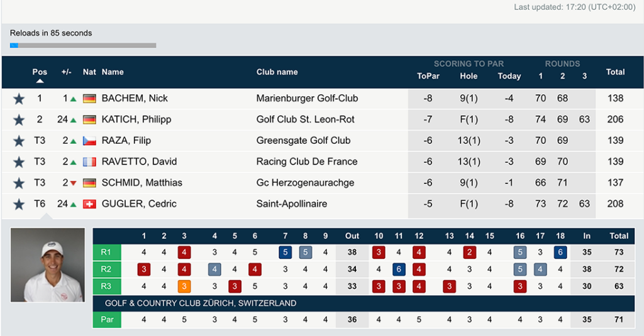Click the reload progress bar
This screenshot has height=336, width=644.
pyautogui.click(x=83, y=46)
